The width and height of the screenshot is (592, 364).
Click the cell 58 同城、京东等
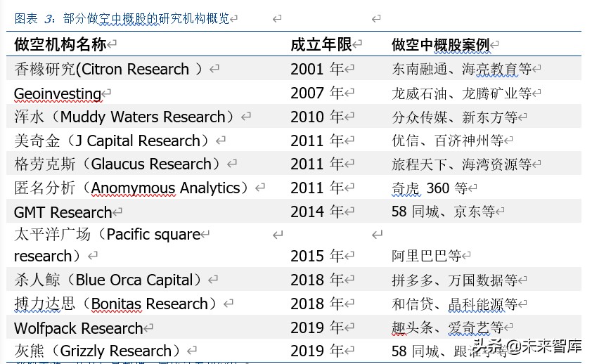(443, 212)
